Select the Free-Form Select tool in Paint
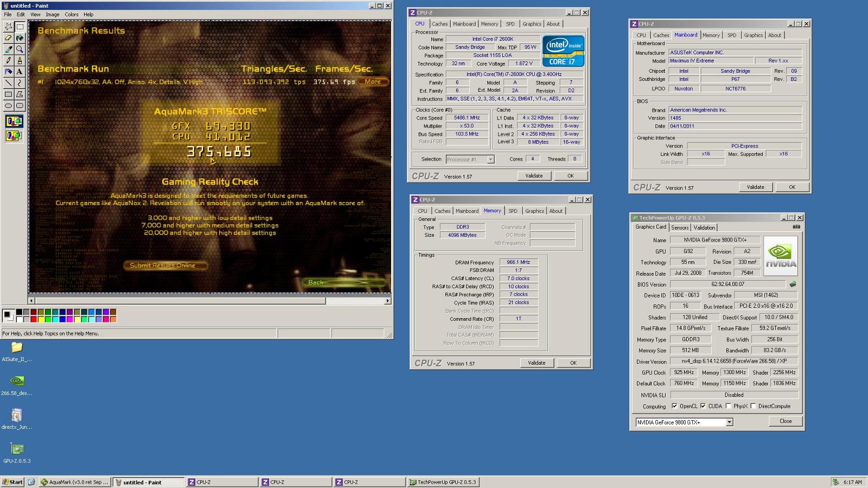Viewport: 868px width, 488px height. coord(8,27)
